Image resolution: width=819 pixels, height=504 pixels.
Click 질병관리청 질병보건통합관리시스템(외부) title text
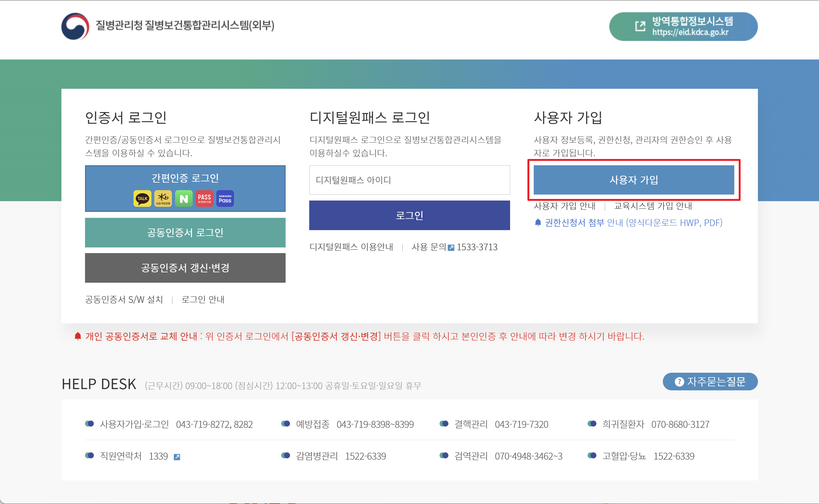185,25
